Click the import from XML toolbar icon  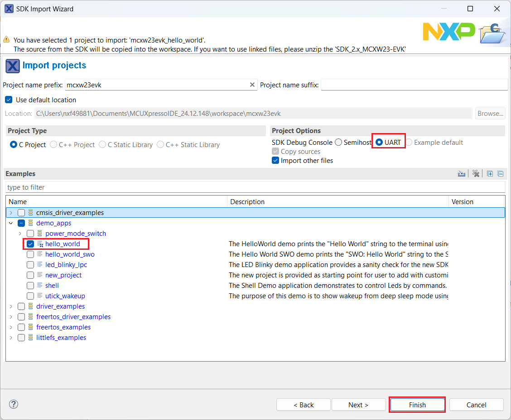462,173
